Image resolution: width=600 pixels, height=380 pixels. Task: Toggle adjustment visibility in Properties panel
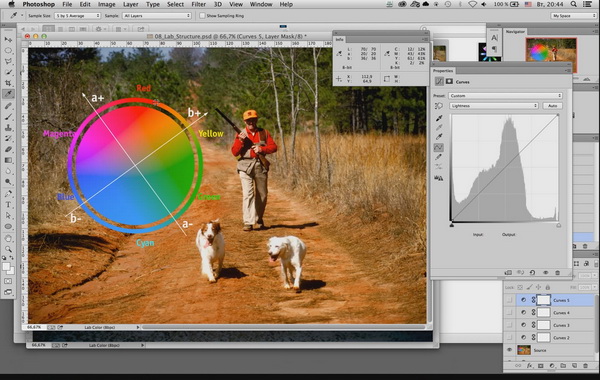click(x=546, y=272)
